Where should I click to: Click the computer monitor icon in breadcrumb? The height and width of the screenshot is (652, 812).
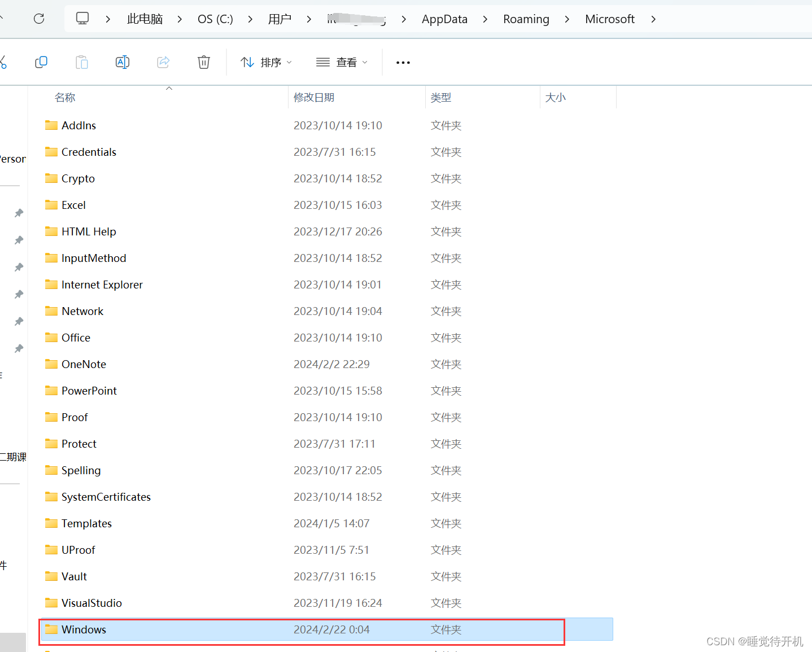pyautogui.click(x=82, y=19)
